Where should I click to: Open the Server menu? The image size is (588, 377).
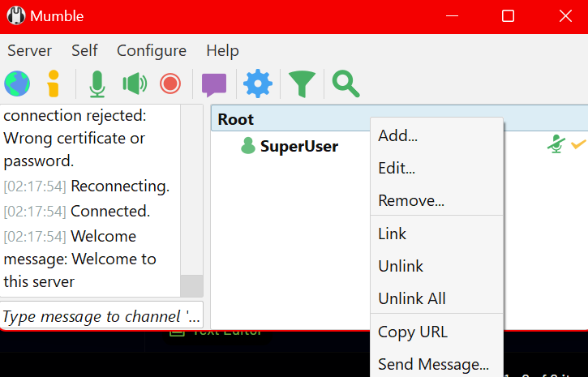pos(29,50)
